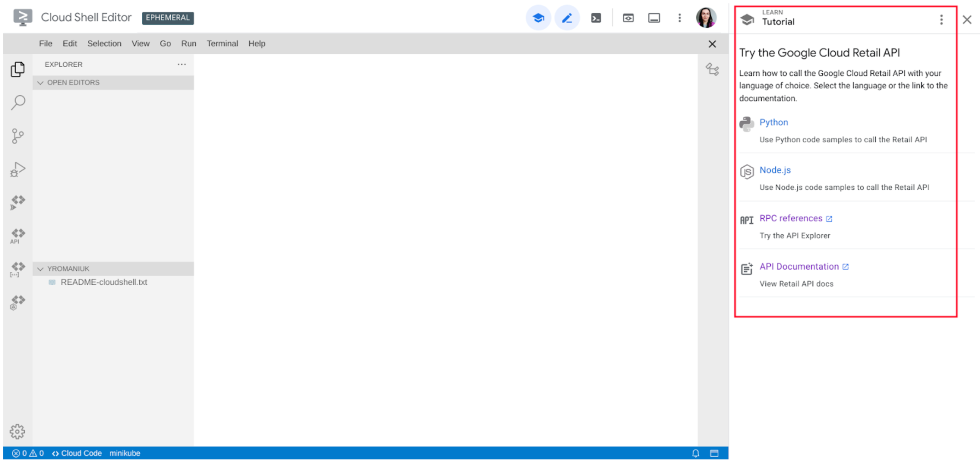980x472 pixels.
Task: Open the Selection menu
Action: tap(104, 44)
